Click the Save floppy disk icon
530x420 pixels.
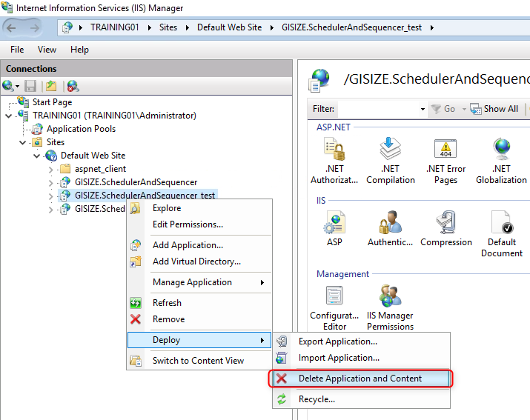pyautogui.click(x=30, y=86)
